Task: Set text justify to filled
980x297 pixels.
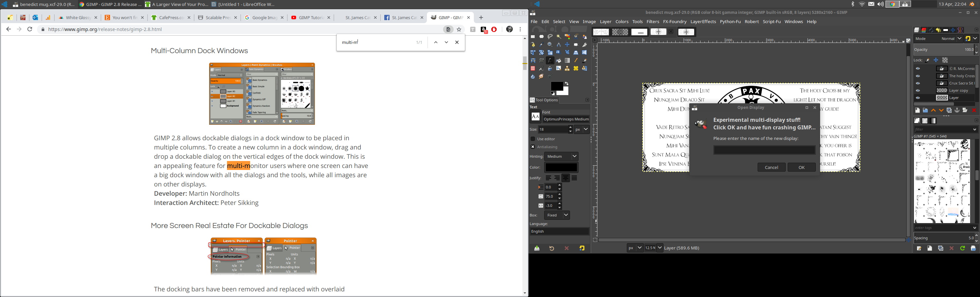Action: click(575, 178)
